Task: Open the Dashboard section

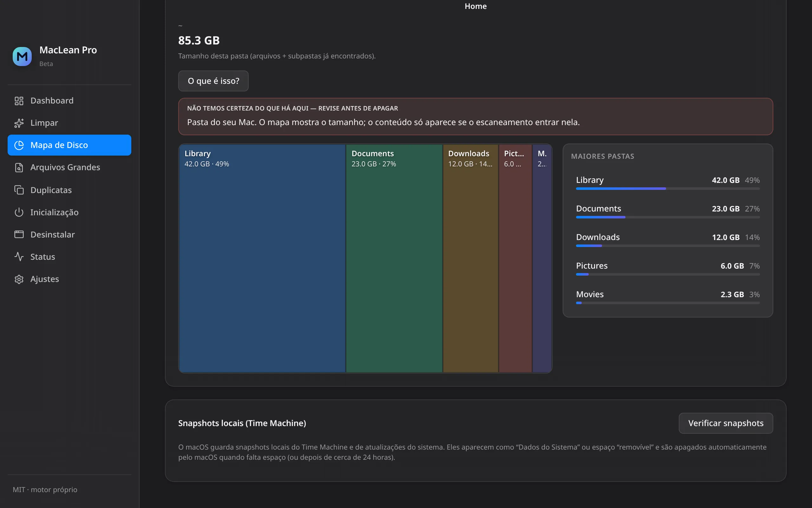Action: (x=69, y=101)
